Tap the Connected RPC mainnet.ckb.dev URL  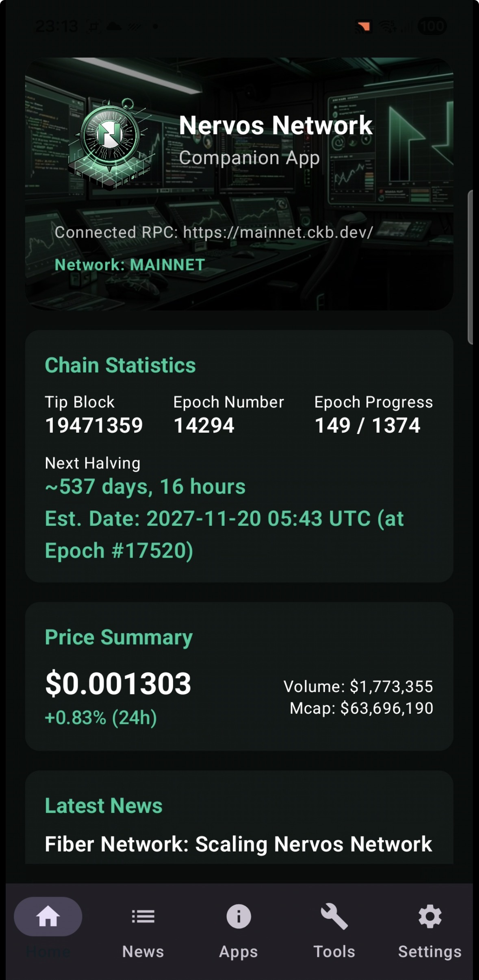pos(278,232)
